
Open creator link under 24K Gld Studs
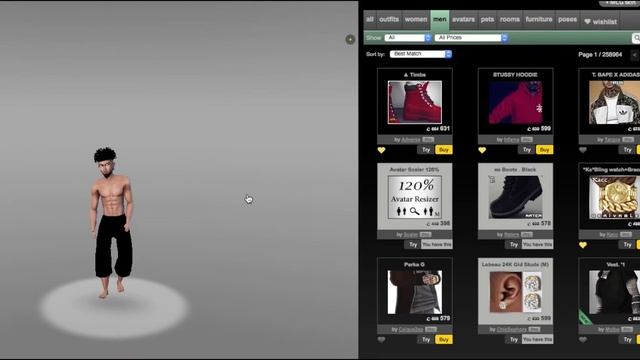point(511,329)
